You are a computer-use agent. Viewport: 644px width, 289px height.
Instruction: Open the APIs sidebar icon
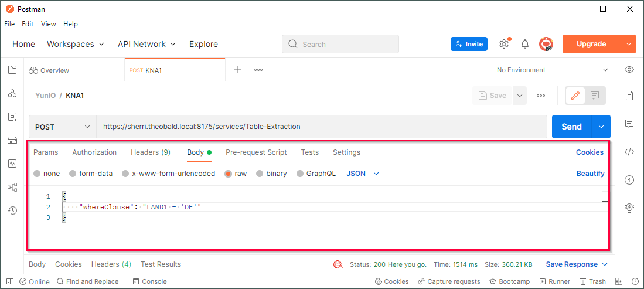[x=12, y=93]
